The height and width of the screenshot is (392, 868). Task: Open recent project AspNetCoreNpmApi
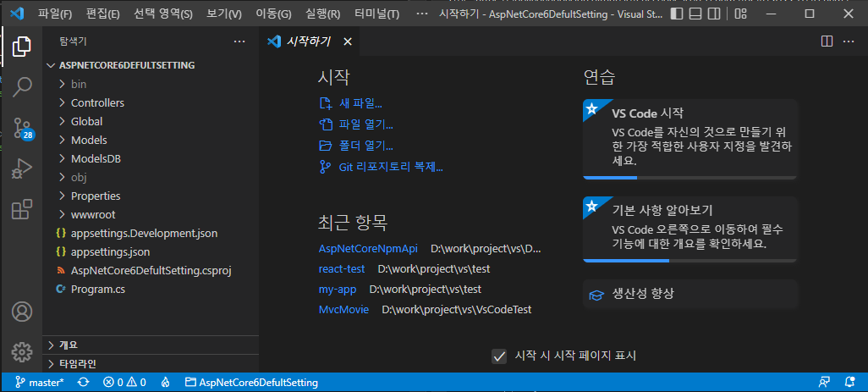tap(368, 249)
